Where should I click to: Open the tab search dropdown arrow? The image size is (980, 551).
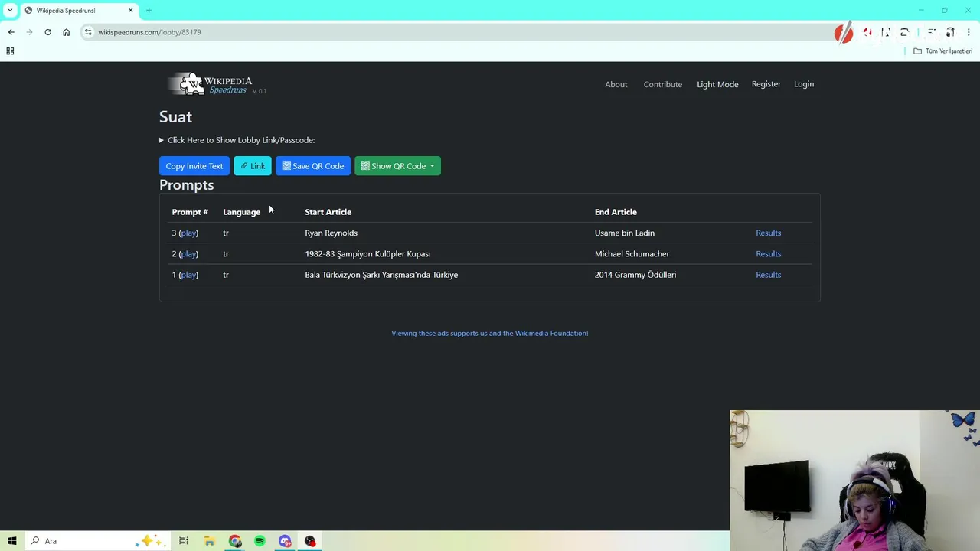point(10,10)
